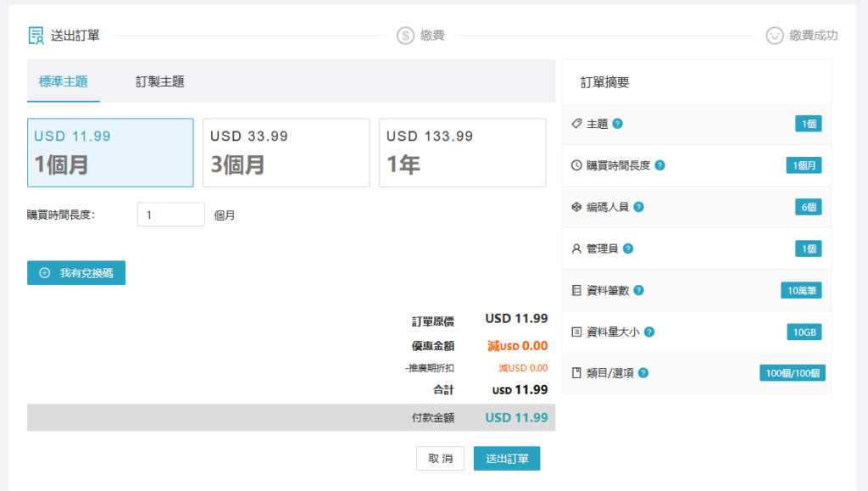Click the dollar icon of 繳費 step
This screenshot has width=868, height=491.
coord(405,36)
